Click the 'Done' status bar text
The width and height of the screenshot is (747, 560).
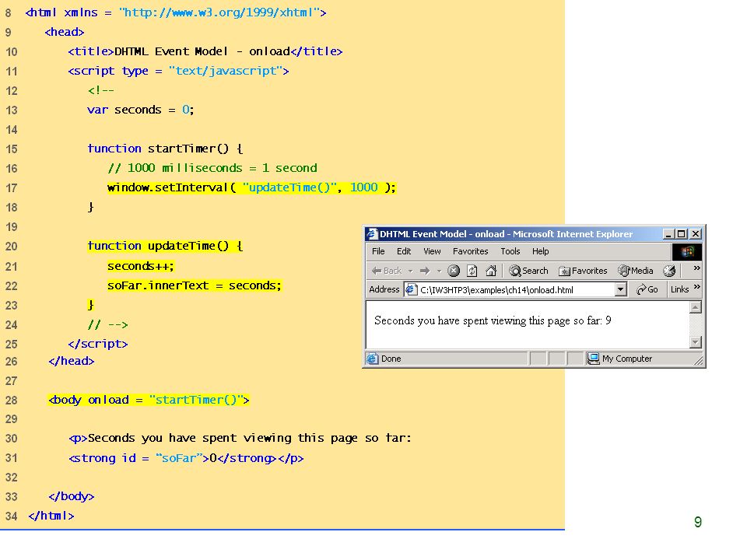coord(391,359)
